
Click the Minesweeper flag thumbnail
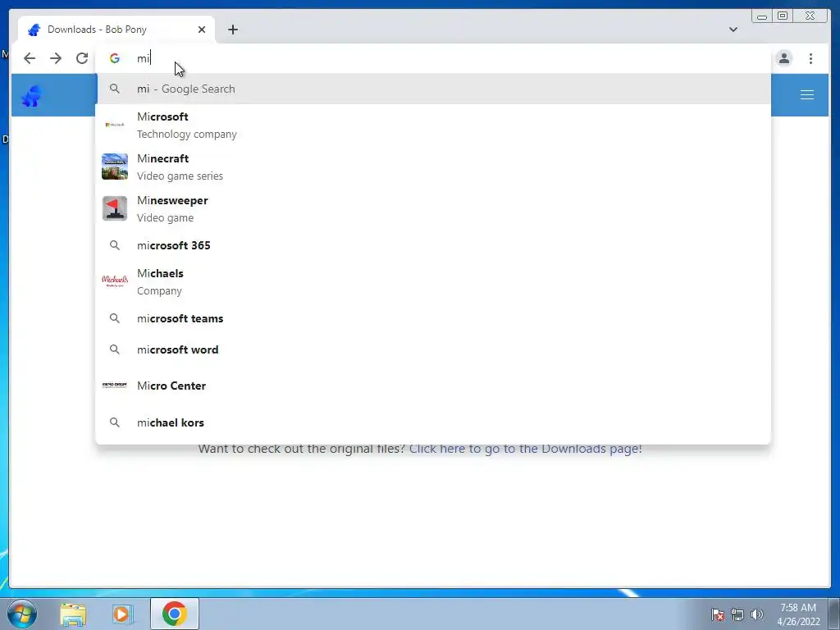115,208
